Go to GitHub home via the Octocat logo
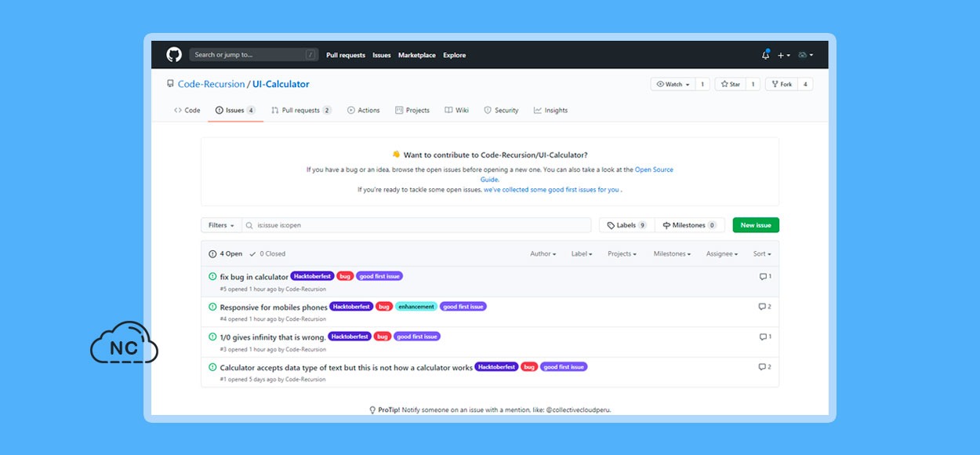 174,55
